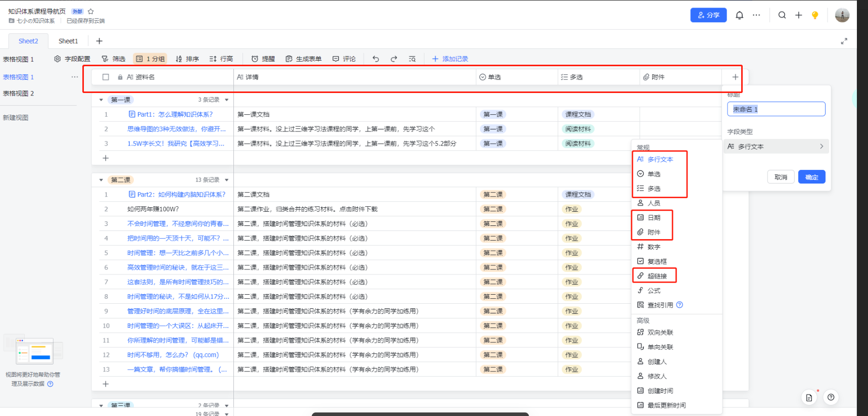Screen dimensions: 868x416
Task: Open comments (评论) panel
Action: 344,59
